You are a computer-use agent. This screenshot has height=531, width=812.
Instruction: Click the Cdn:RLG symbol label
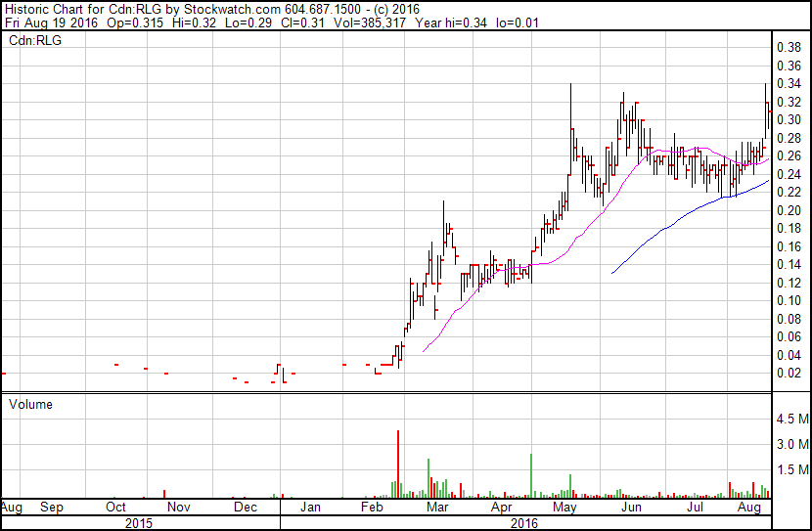34,40
